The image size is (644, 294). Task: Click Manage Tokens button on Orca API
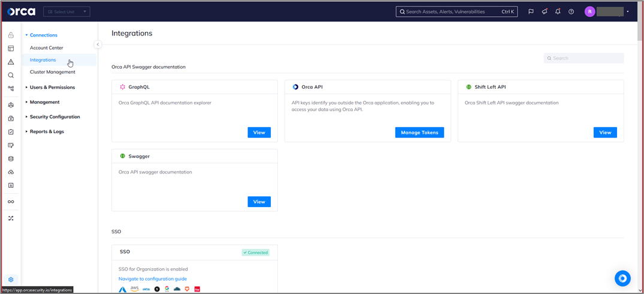(419, 133)
